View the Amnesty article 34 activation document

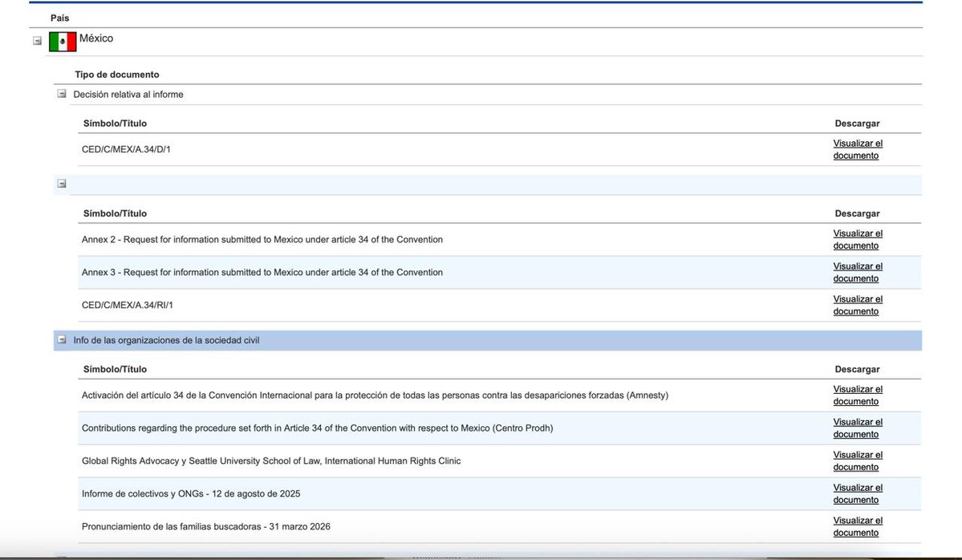click(858, 396)
